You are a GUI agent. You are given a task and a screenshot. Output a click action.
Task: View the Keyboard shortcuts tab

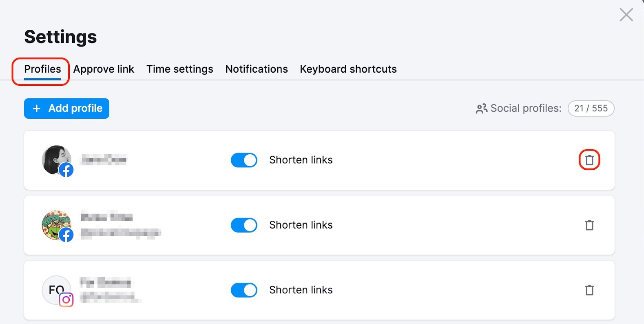pos(348,69)
